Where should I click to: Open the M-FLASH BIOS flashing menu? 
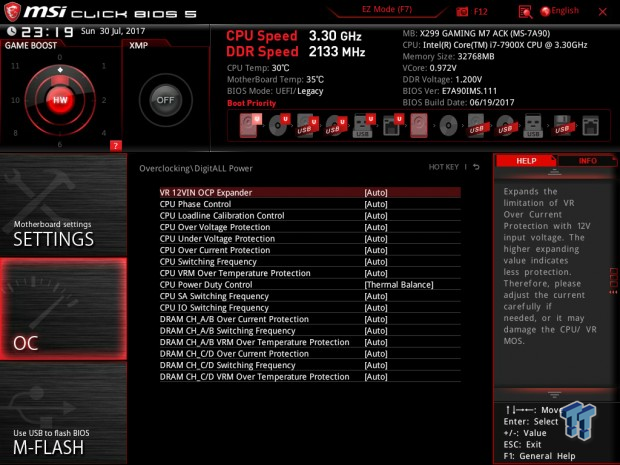pos(63,413)
